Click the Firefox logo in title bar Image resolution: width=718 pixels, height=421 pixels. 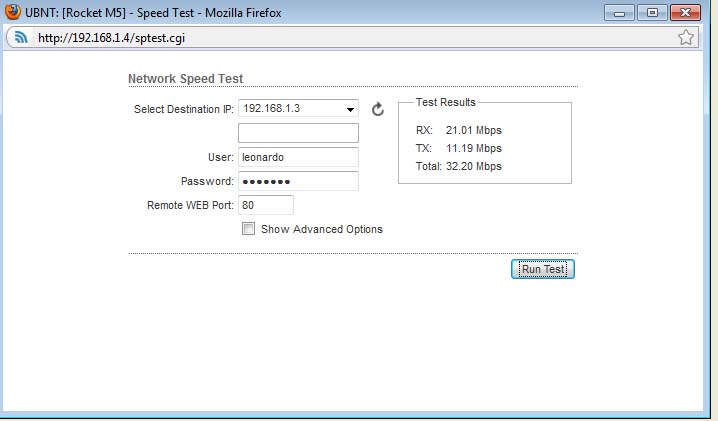(x=13, y=12)
